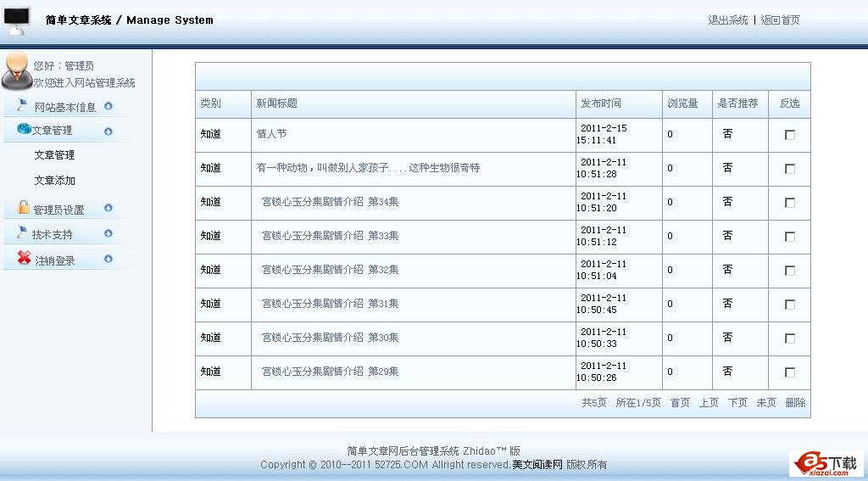Open article titled 情人节

[x=271, y=134]
